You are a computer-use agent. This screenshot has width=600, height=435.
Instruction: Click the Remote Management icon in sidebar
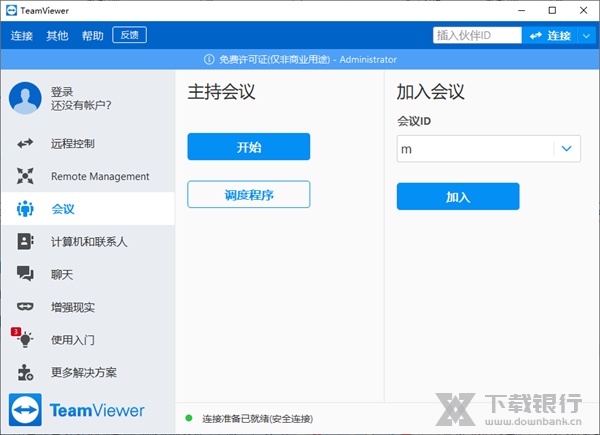click(x=25, y=176)
